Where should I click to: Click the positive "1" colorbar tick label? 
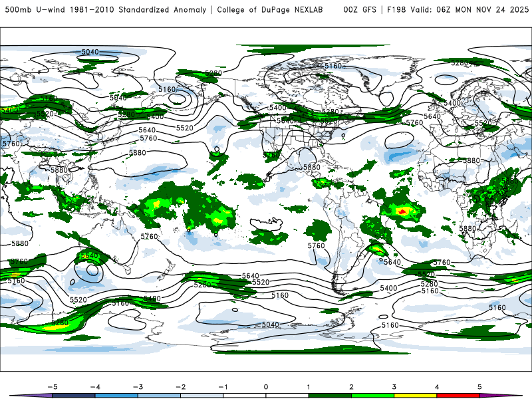point(309,387)
